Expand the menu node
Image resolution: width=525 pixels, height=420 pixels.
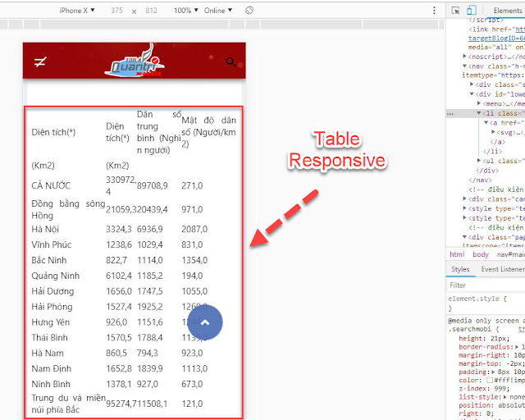[x=479, y=103]
